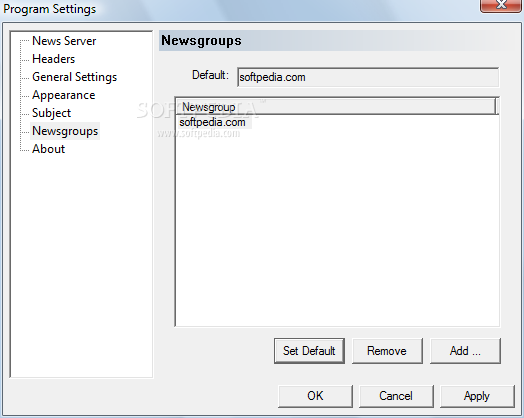Viewport: 524px width, 418px height.
Task: Confirm settings with OK
Action: pyautogui.click(x=315, y=396)
